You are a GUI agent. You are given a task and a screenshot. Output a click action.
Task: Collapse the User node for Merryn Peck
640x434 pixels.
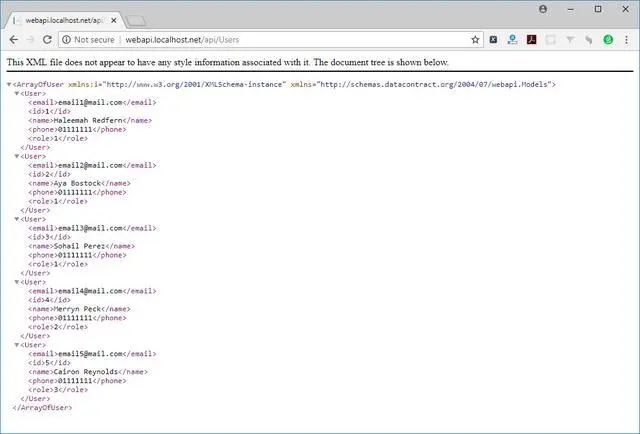pyautogui.click(x=17, y=282)
